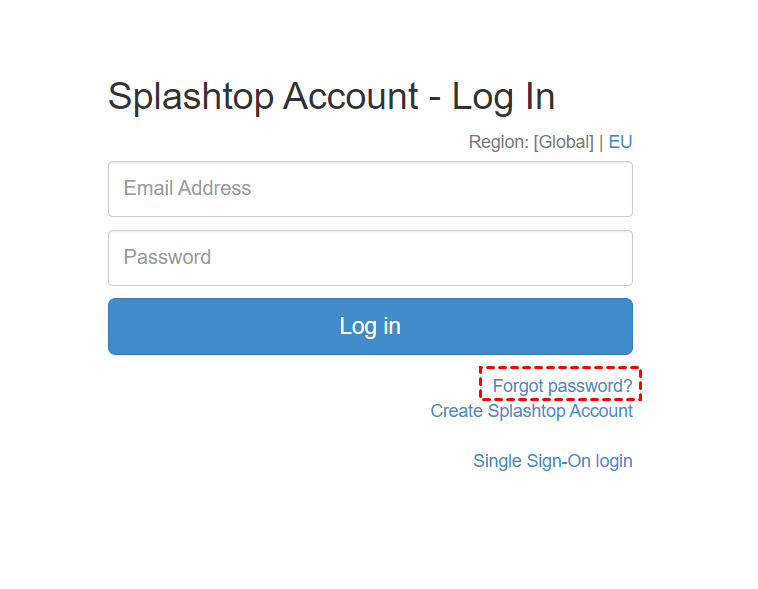Follow the Create Splashtop Account link

click(x=531, y=411)
